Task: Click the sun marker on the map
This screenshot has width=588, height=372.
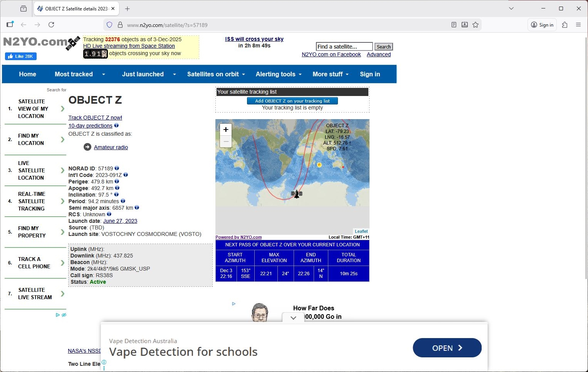Action: click(x=319, y=165)
